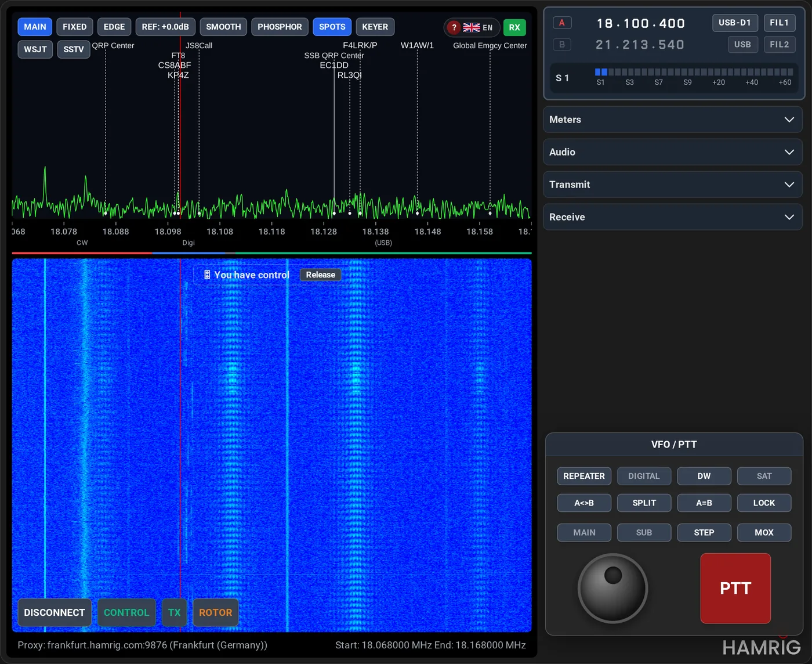
Task: Click the RX status button
Action: click(514, 27)
